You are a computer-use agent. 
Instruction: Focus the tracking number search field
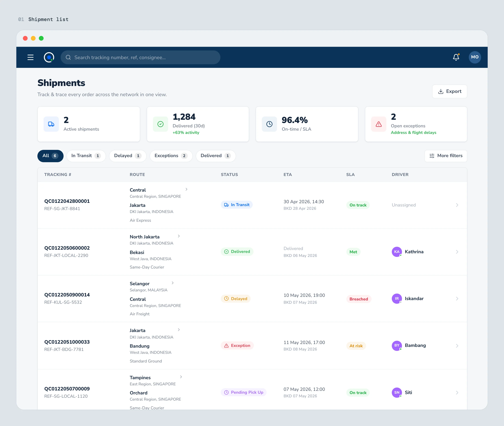[x=140, y=57]
